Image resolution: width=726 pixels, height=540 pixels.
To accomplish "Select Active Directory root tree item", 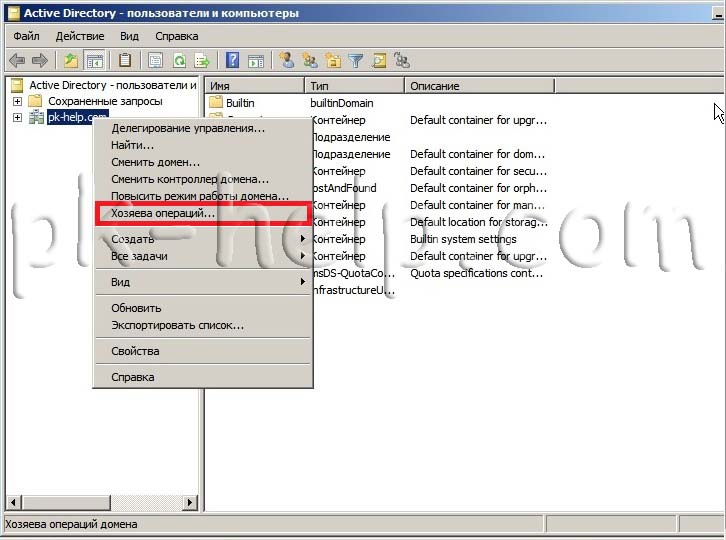I will [113, 85].
